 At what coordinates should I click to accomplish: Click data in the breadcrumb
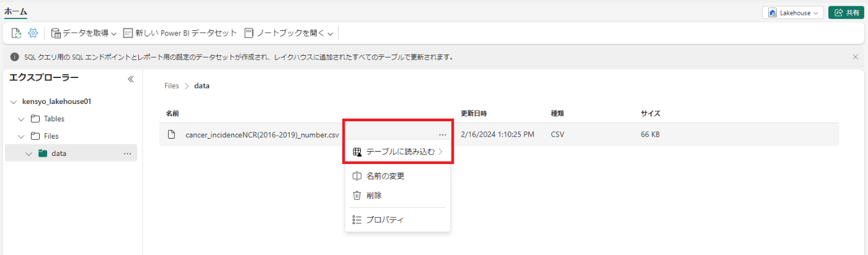tap(201, 86)
